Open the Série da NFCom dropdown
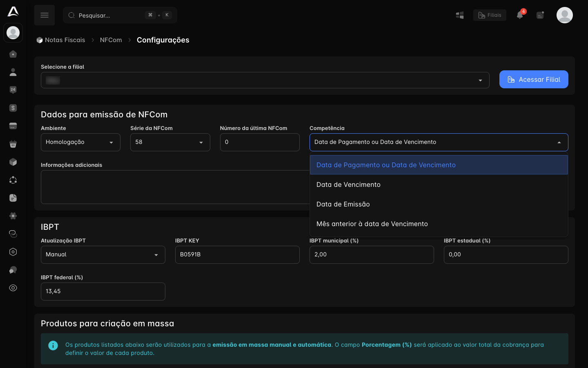This screenshot has height=368, width=588. click(x=170, y=142)
